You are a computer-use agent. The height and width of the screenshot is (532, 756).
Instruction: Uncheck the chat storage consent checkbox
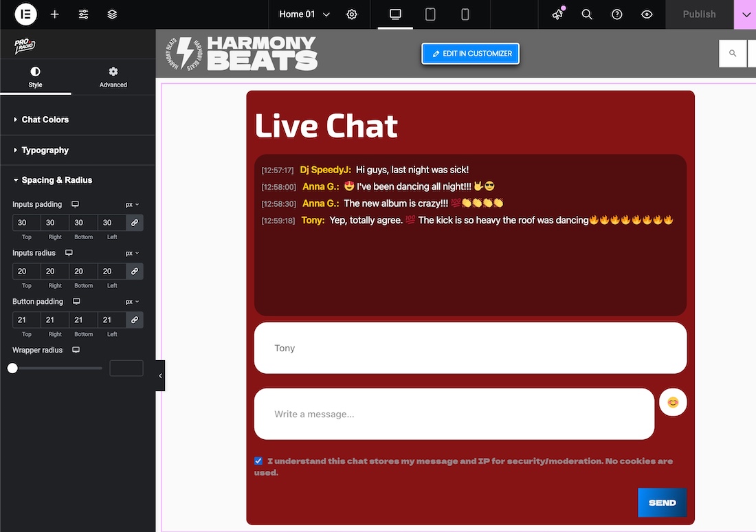pos(258,461)
